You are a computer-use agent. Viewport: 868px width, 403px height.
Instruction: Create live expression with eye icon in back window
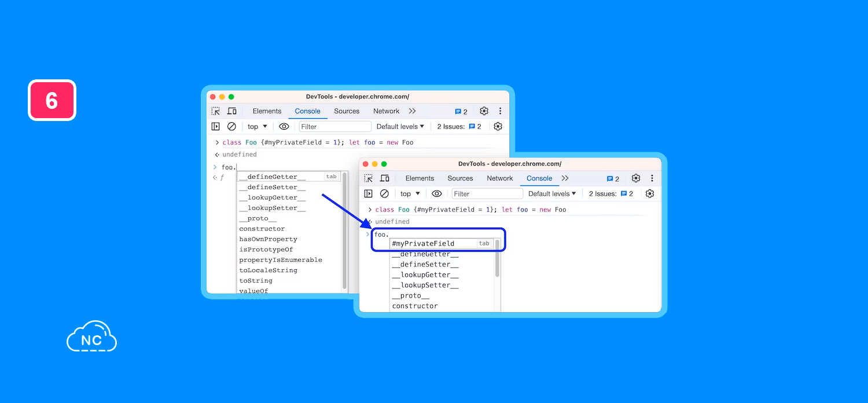click(x=284, y=126)
